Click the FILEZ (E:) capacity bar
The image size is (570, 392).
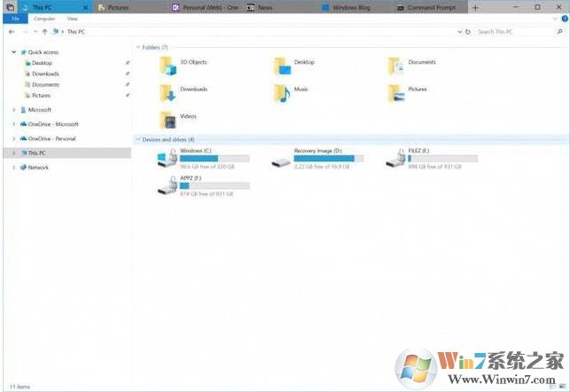click(x=442, y=158)
